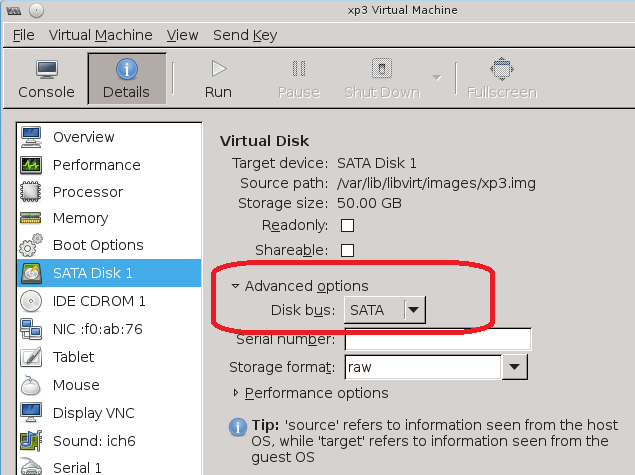Viewport: 635px width, 475px height.
Task: Toggle the Shareable checkbox
Action: coord(348,250)
